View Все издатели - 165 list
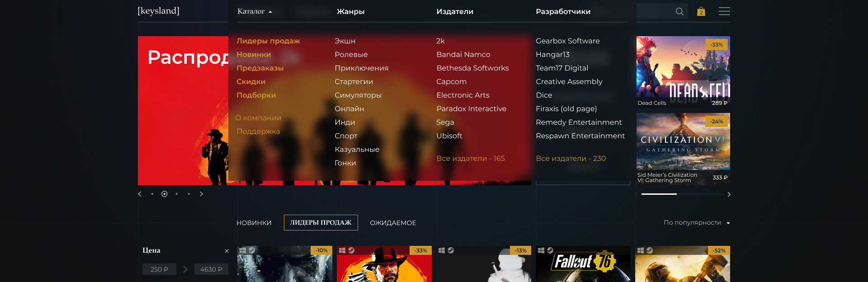The width and height of the screenshot is (868, 282). pyautogui.click(x=471, y=158)
